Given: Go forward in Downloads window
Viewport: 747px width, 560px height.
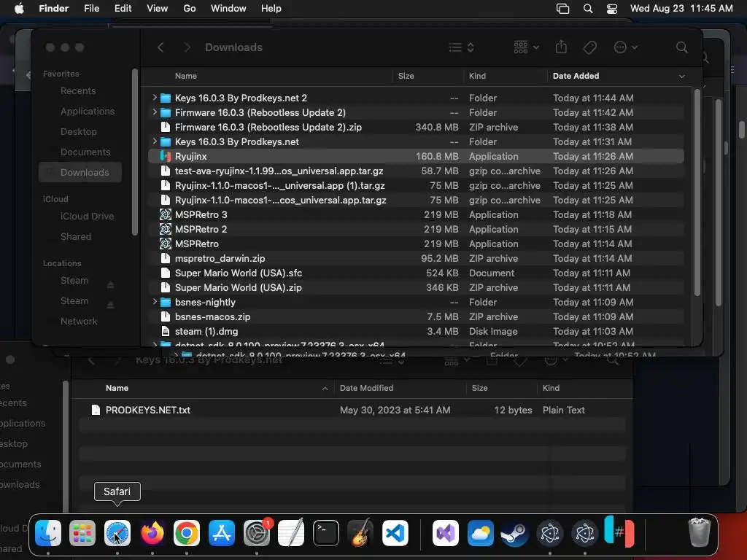Looking at the screenshot, I should [x=187, y=47].
